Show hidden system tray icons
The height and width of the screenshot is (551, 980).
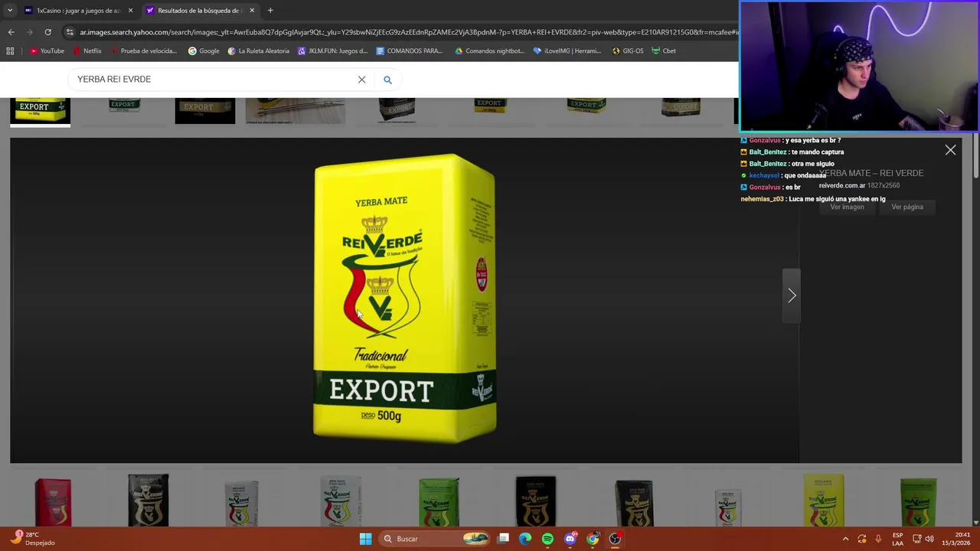click(x=845, y=539)
